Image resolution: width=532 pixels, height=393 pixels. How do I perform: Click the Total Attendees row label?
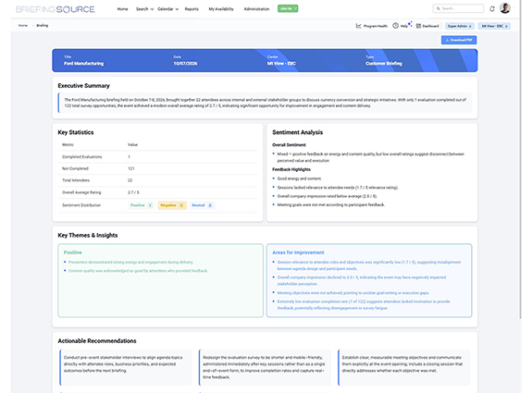pos(76,180)
